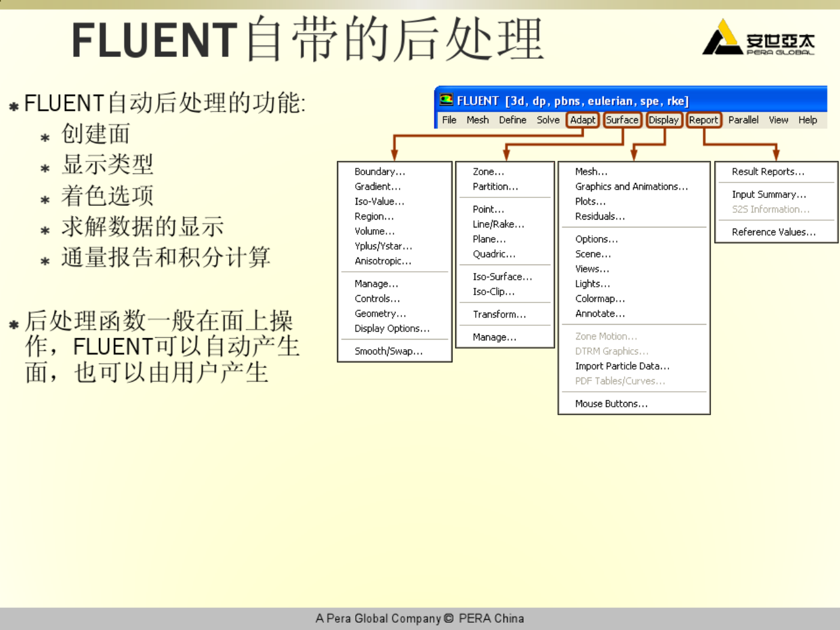Select Region... in Adapt menu
Image resolution: width=840 pixels, height=630 pixels.
click(374, 216)
